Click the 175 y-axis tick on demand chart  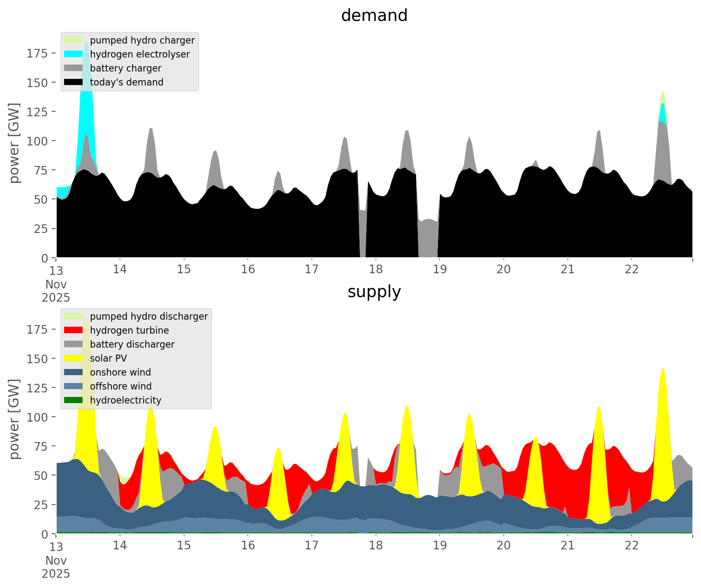point(37,53)
